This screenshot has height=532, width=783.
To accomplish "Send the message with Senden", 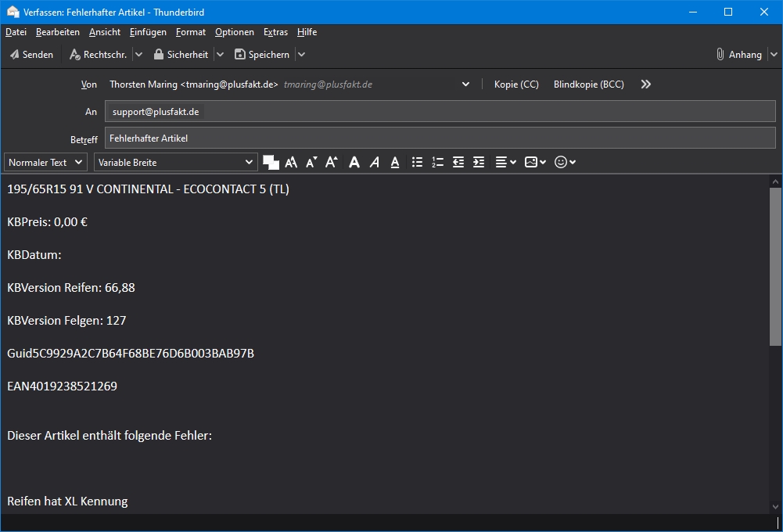I will click(31, 55).
